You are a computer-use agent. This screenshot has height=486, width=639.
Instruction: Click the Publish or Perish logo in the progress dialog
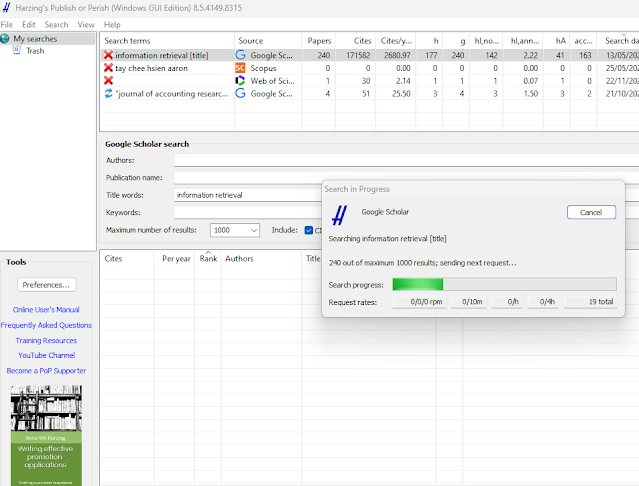pos(339,215)
